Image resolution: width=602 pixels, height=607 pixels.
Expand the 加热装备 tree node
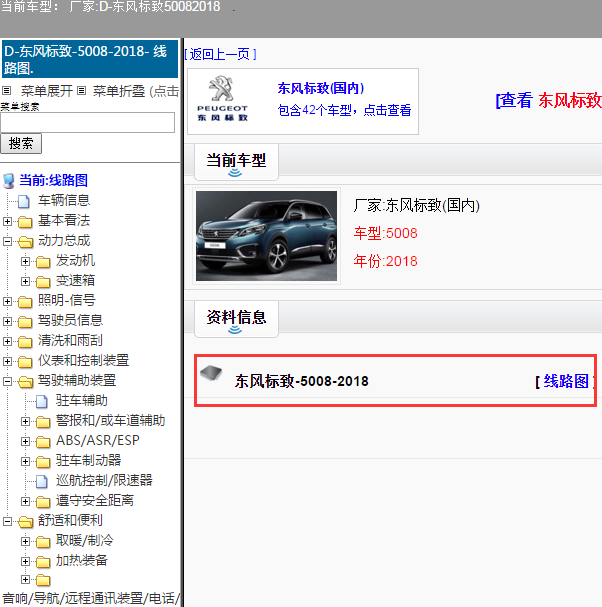click(x=25, y=561)
